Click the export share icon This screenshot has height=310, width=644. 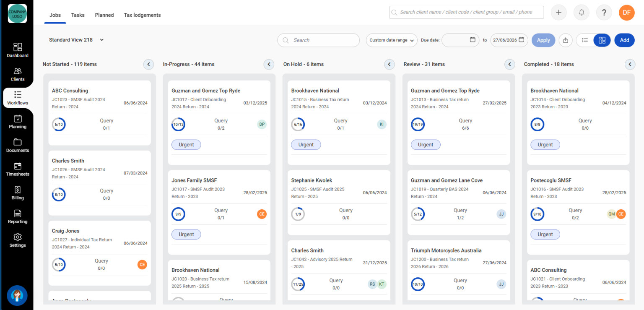(566, 40)
